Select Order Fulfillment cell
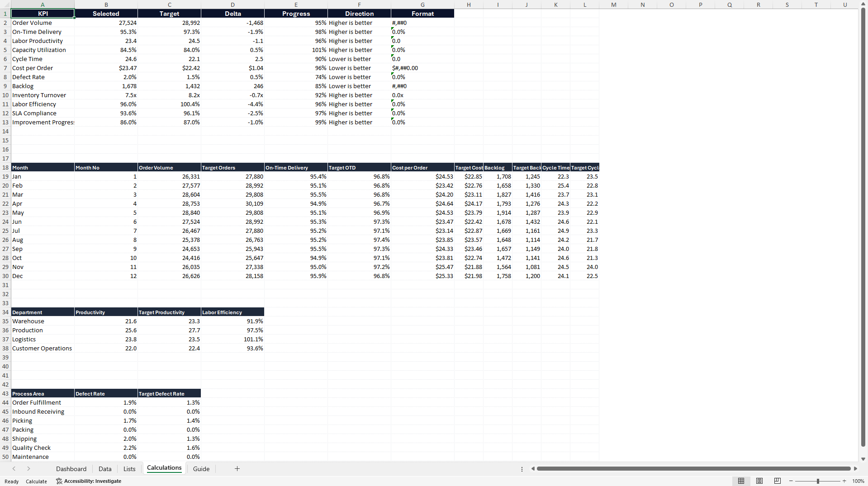Screen dimensions: 868x486 [x=43, y=402]
